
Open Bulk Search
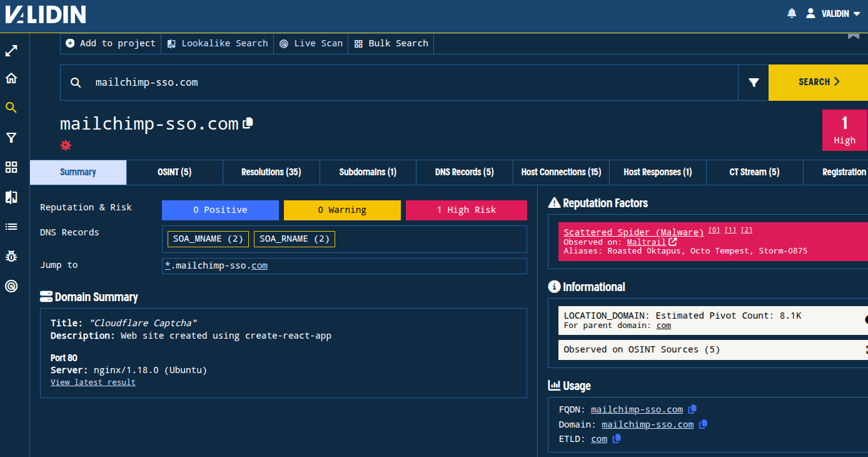pyautogui.click(x=391, y=43)
